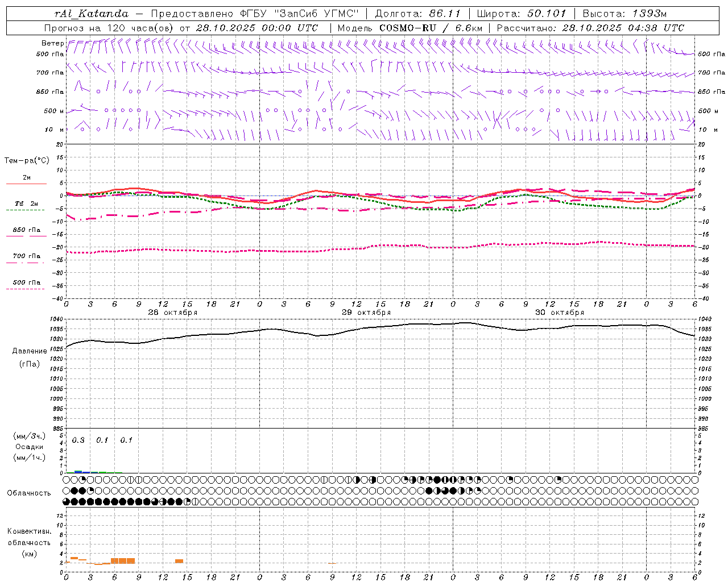Select the right 700 гПа wind row label
This screenshot has width=728, height=582.
click(x=712, y=73)
